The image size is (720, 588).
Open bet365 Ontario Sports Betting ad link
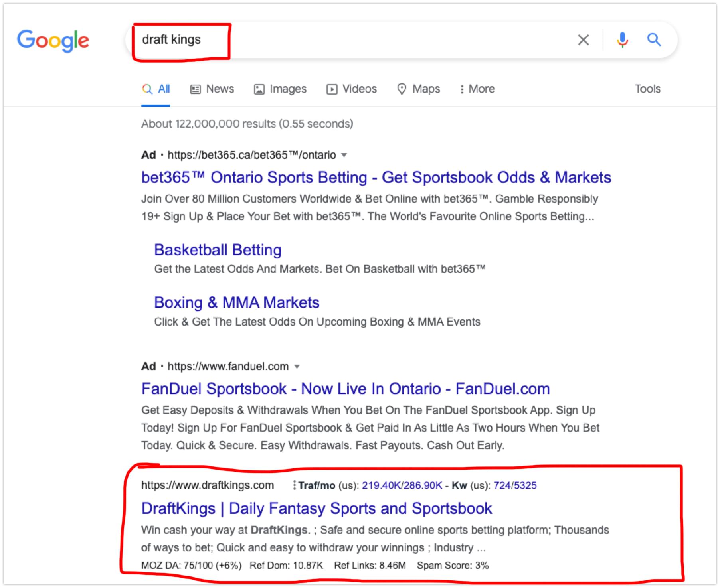coord(376,177)
